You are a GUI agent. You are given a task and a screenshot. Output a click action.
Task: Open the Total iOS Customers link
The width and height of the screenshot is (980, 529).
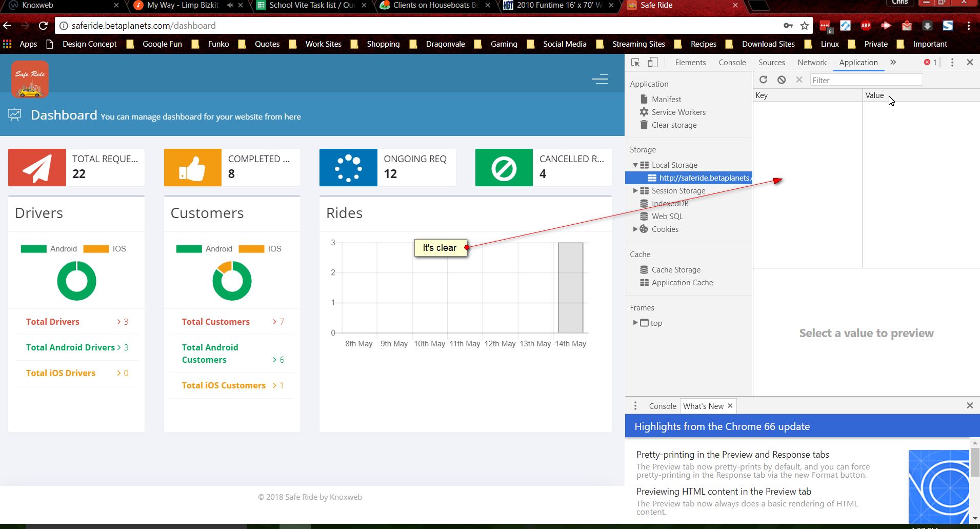pos(224,385)
